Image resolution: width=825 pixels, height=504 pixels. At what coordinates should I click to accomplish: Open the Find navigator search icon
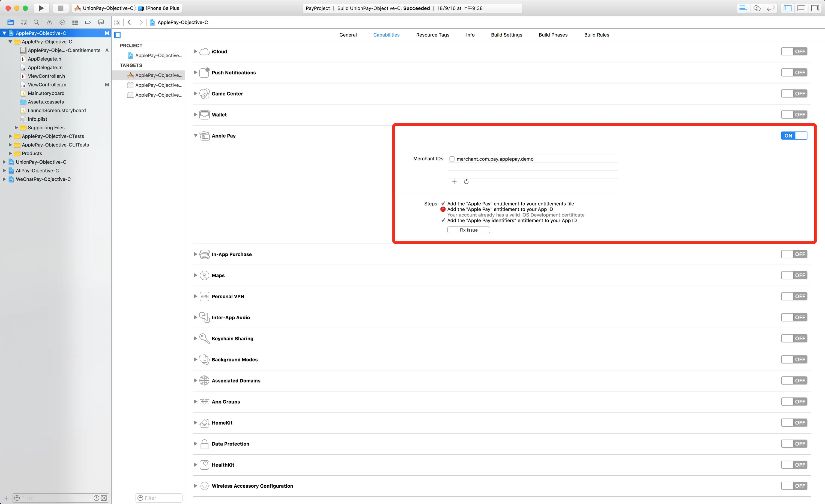tap(37, 22)
